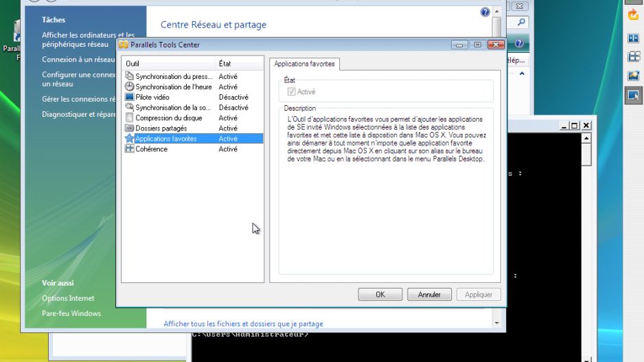Open the Applications favorites tab
This screenshot has width=644, height=362.
click(304, 64)
